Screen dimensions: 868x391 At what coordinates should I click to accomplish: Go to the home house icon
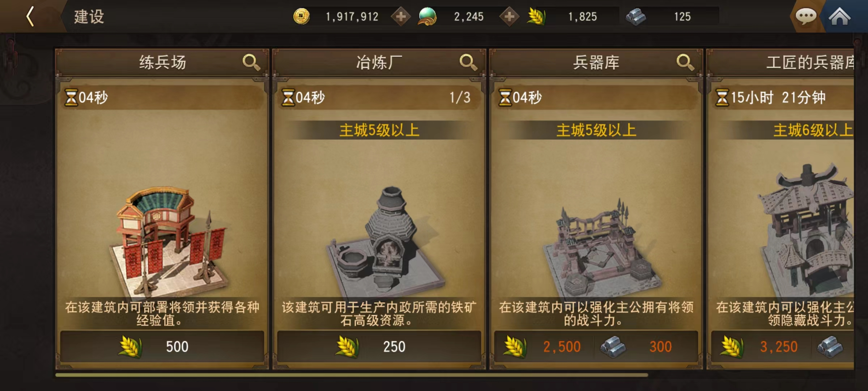coord(839,16)
